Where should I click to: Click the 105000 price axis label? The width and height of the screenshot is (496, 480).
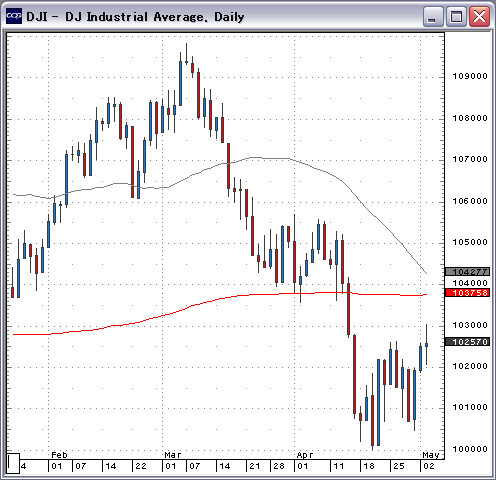(x=470, y=242)
